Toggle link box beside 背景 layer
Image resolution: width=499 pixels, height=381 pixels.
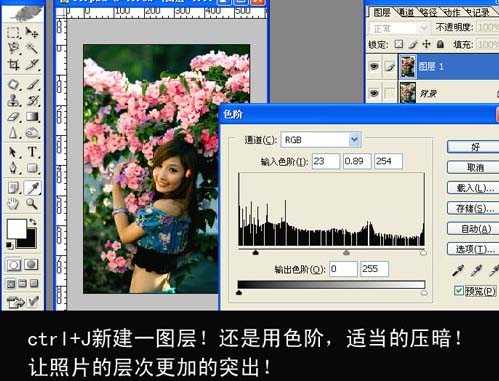389,93
